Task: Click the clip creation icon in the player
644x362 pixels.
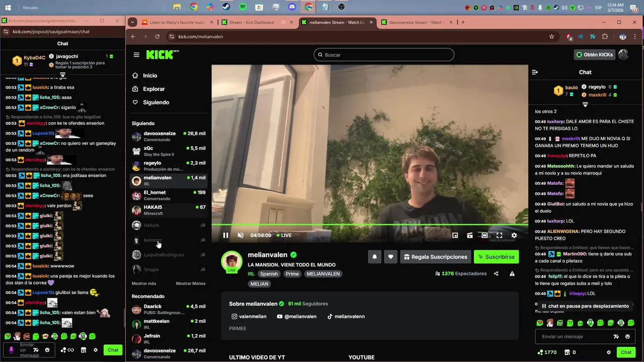Action: pyautogui.click(x=469, y=235)
